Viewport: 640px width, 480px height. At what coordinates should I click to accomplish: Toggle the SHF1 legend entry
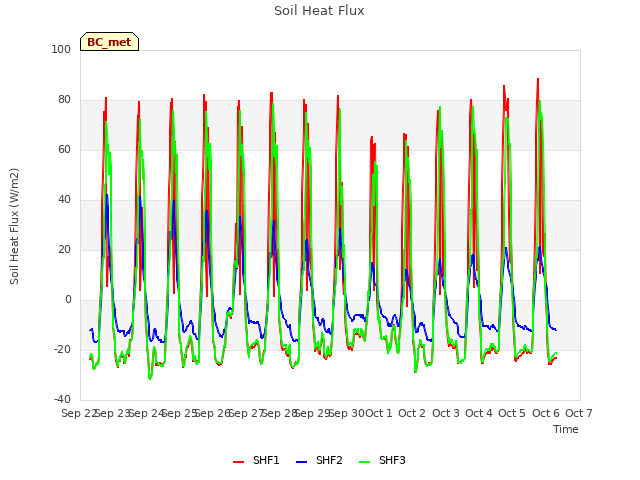pyautogui.click(x=256, y=460)
